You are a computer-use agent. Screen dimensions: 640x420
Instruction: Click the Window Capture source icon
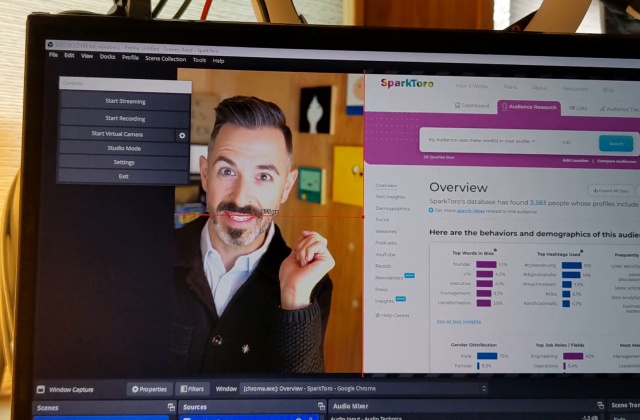point(40,389)
